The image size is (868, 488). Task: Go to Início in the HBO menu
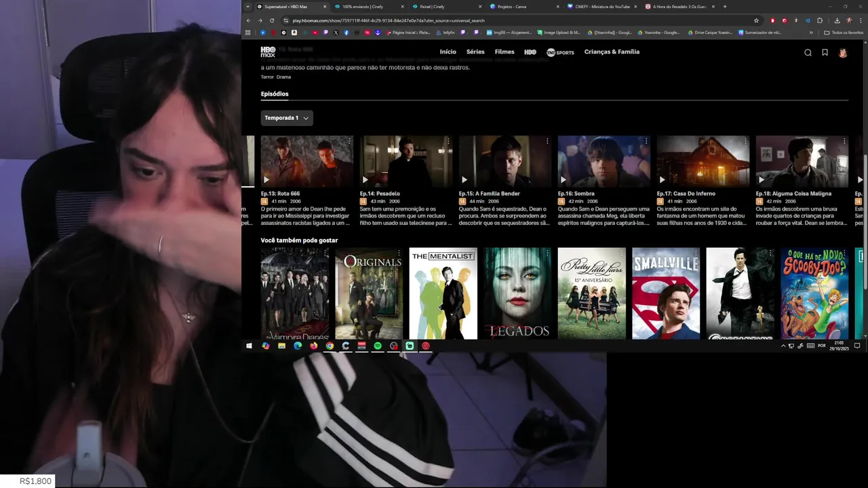(448, 52)
